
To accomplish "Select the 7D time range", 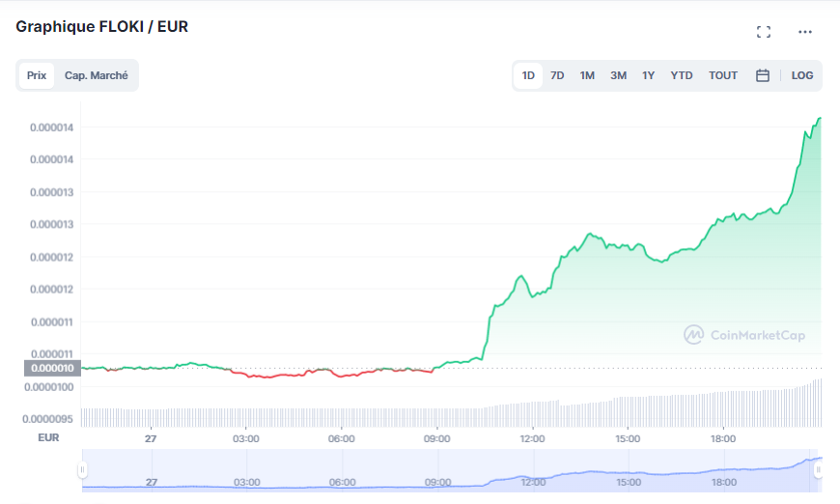I will pos(557,75).
